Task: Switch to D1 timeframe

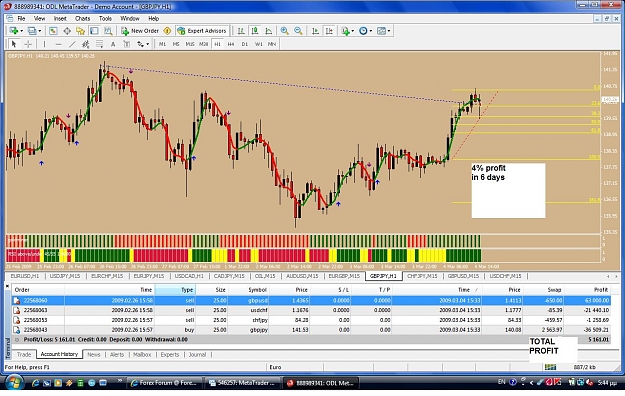Action: [245, 44]
